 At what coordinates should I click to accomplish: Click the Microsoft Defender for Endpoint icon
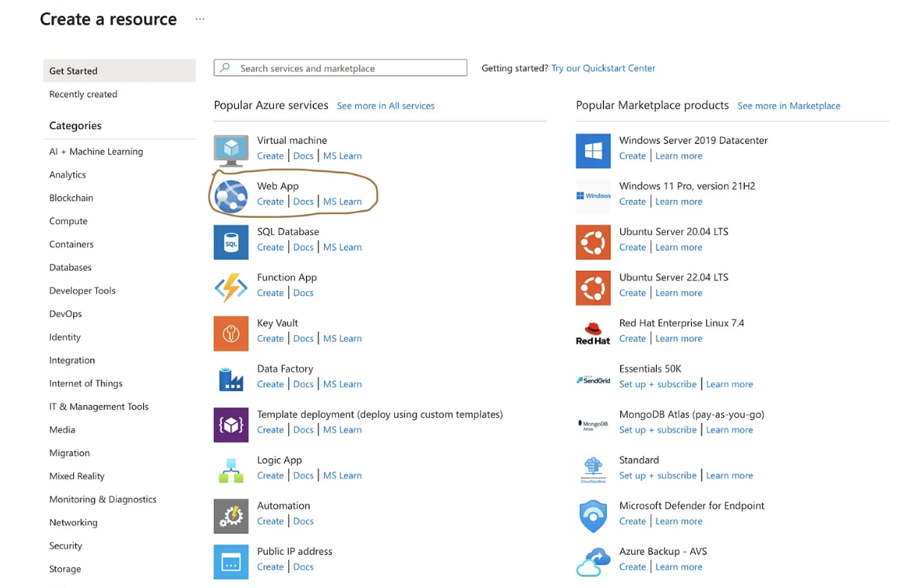click(x=593, y=516)
